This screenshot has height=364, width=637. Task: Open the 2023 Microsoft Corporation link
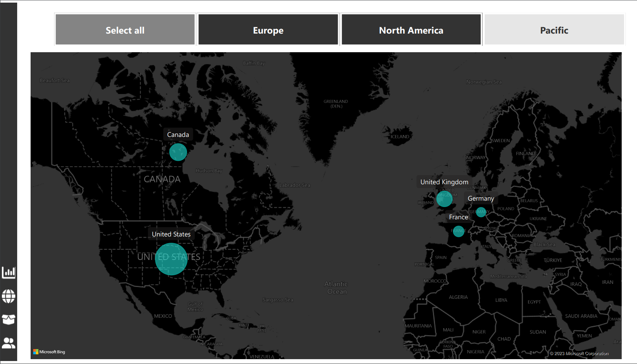pyautogui.click(x=579, y=353)
